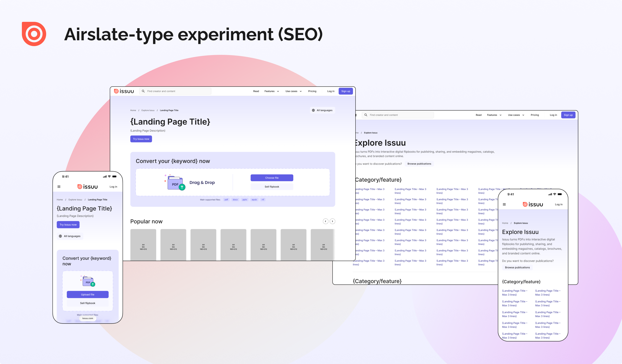Click Log in on Explore page desktop header
Screen dimensions: 622x364
pyautogui.click(x=553, y=115)
